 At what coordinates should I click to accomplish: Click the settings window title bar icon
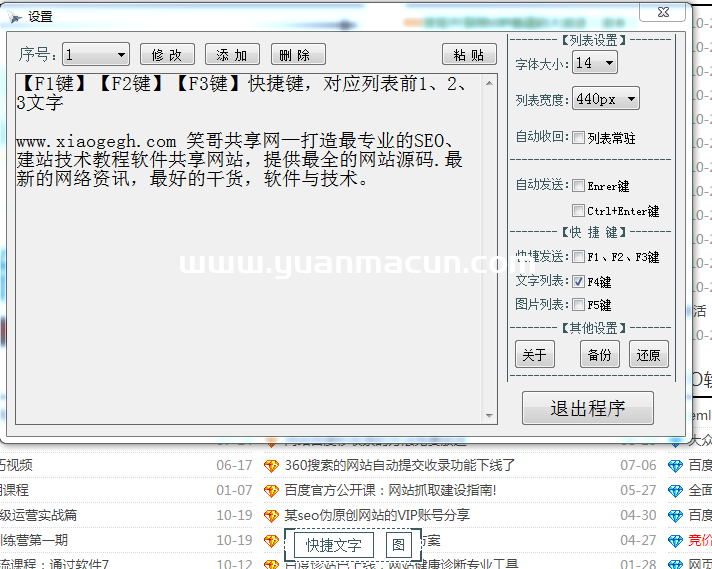pos(15,17)
